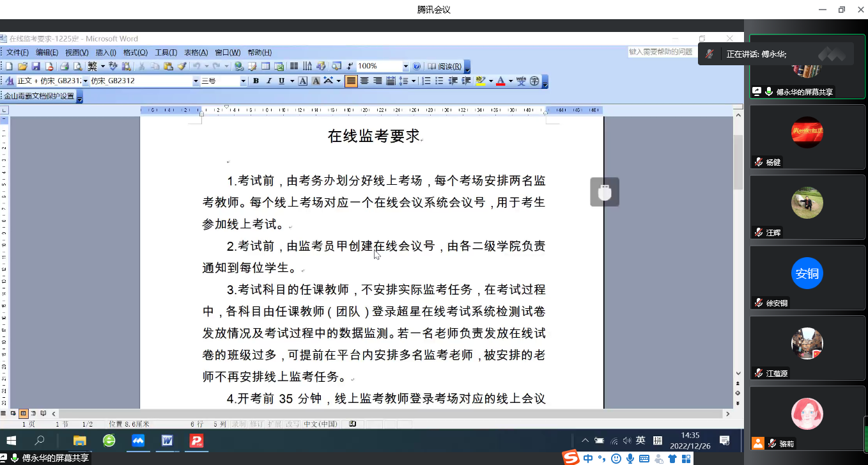Click the Insert Hyperlink icon
This screenshot has height=465, width=868.
click(238, 66)
